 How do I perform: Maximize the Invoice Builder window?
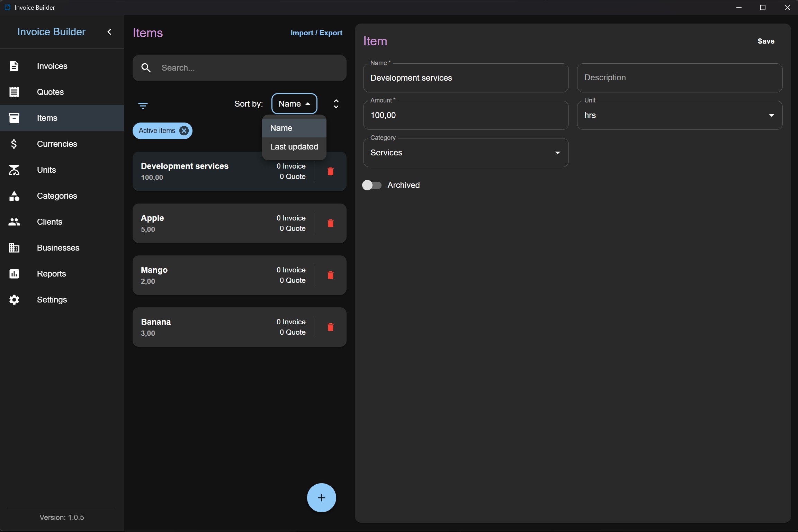763,8
